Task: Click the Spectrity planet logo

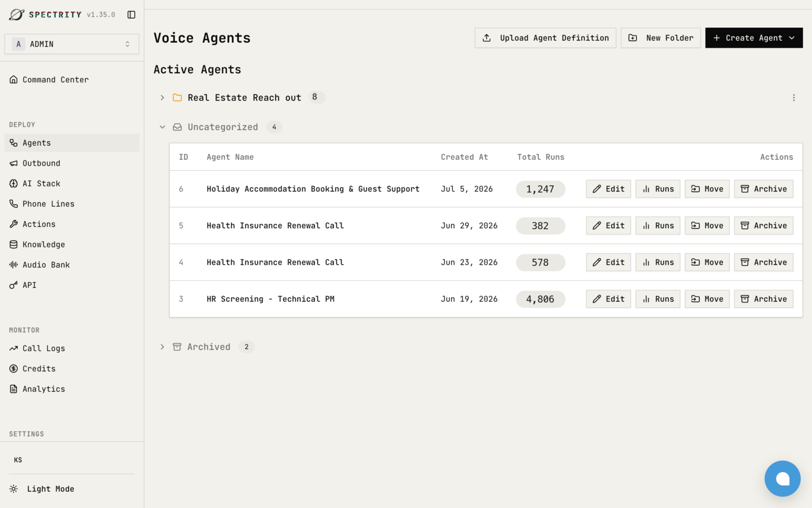Action: click(x=17, y=15)
